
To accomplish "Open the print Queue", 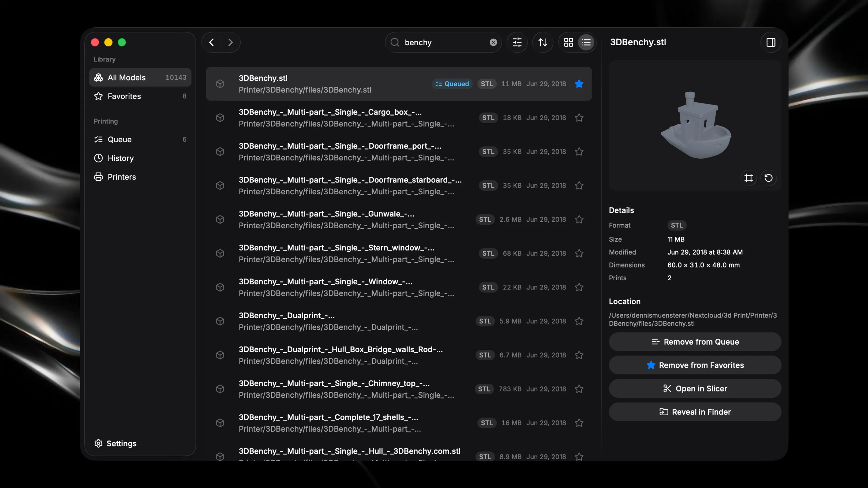I will click(x=140, y=139).
